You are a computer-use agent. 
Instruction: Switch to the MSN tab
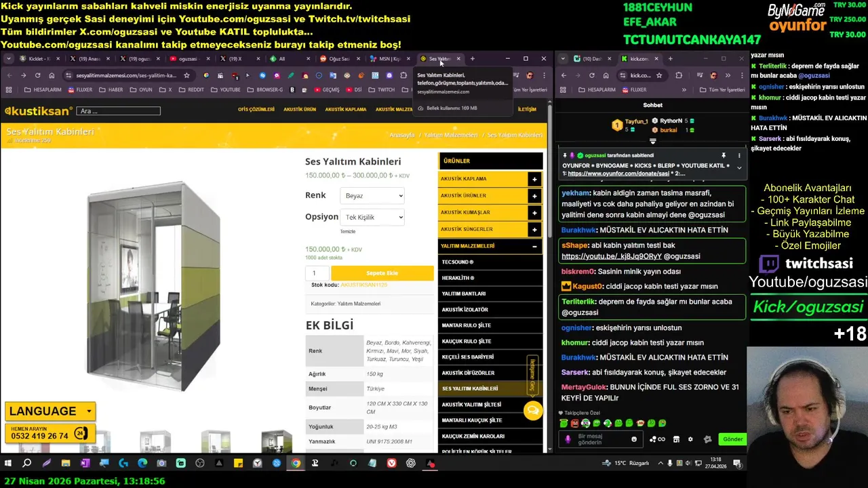(x=391, y=59)
